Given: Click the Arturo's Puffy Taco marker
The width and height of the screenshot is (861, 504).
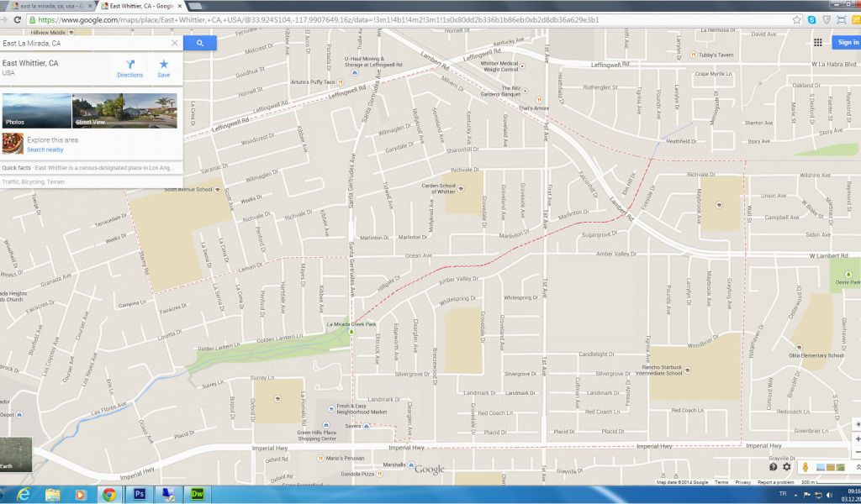Looking at the screenshot, I should pyautogui.click(x=341, y=82).
